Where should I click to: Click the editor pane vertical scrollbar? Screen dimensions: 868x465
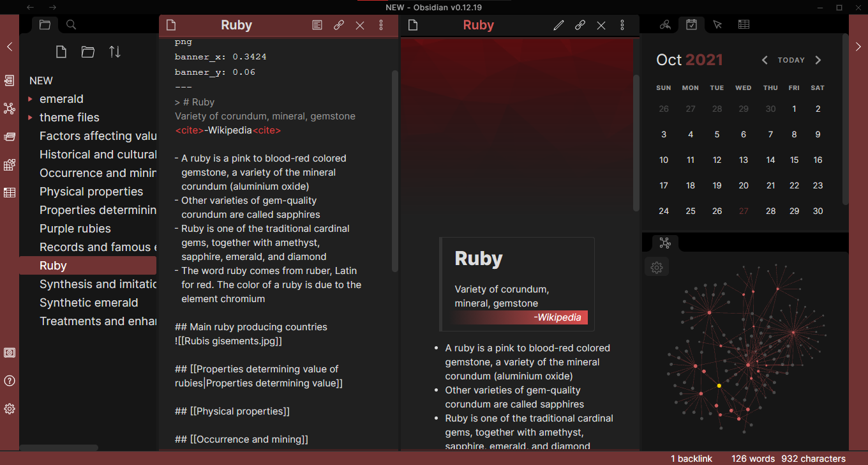point(394,171)
